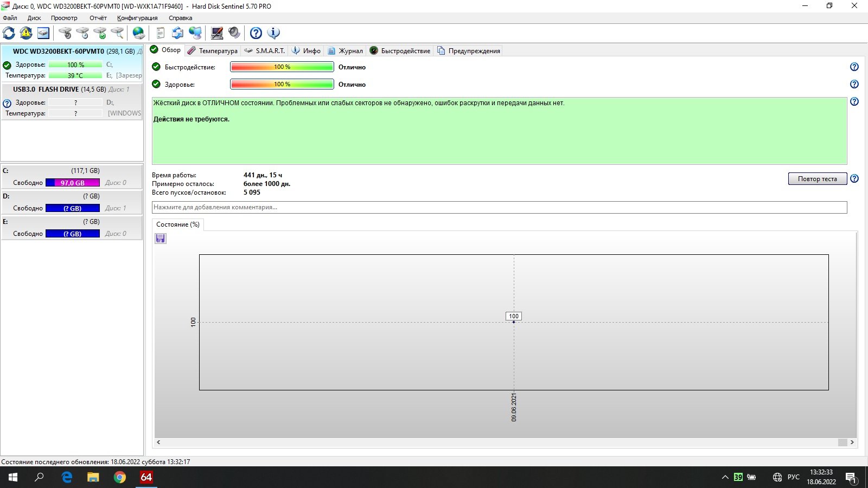
Task: Click the C: drive free space bar
Action: click(73, 183)
